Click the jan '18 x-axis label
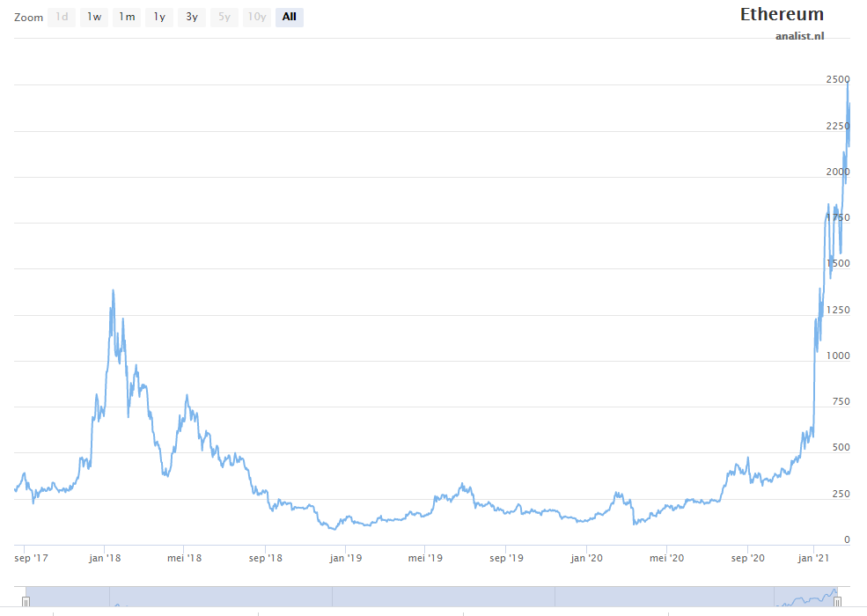The width and height of the screenshot is (867, 616). [105, 558]
